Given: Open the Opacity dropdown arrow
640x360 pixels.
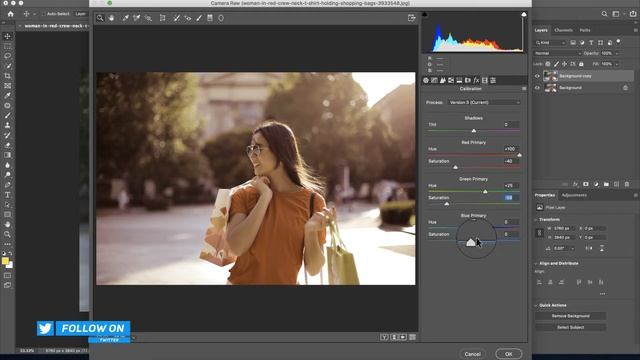Looking at the screenshot, I should [617, 53].
